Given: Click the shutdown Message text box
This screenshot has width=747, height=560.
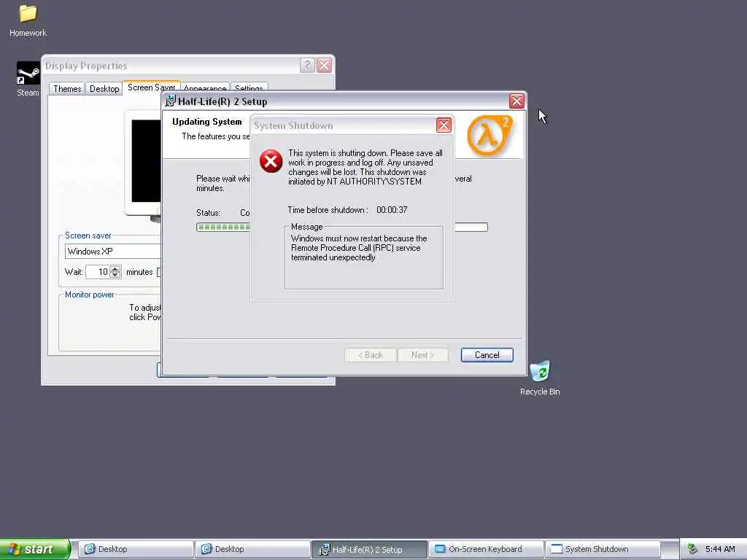Looking at the screenshot, I should 364,257.
